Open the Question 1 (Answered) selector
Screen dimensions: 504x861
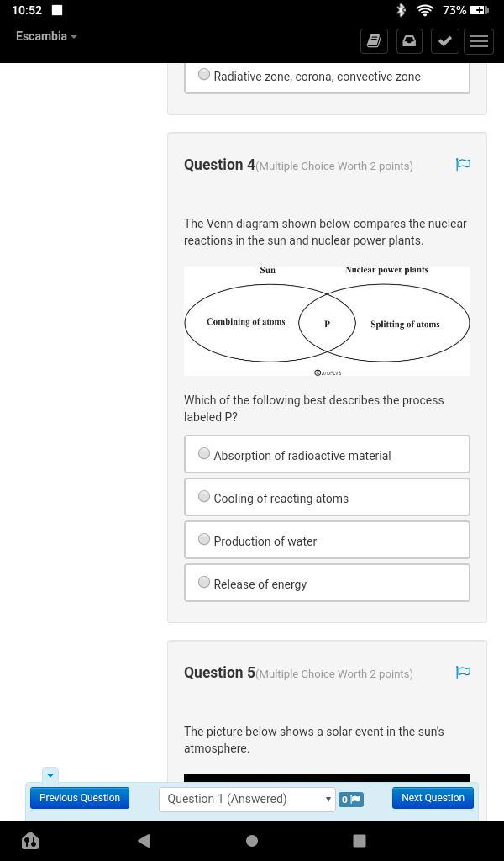pyautogui.click(x=247, y=799)
